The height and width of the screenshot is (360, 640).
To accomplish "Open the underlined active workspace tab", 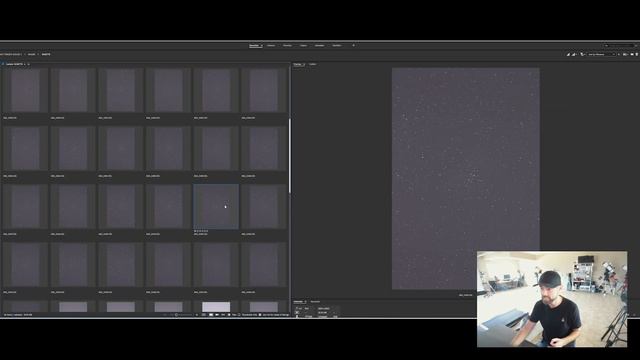I will pyautogui.click(x=255, y=45).
